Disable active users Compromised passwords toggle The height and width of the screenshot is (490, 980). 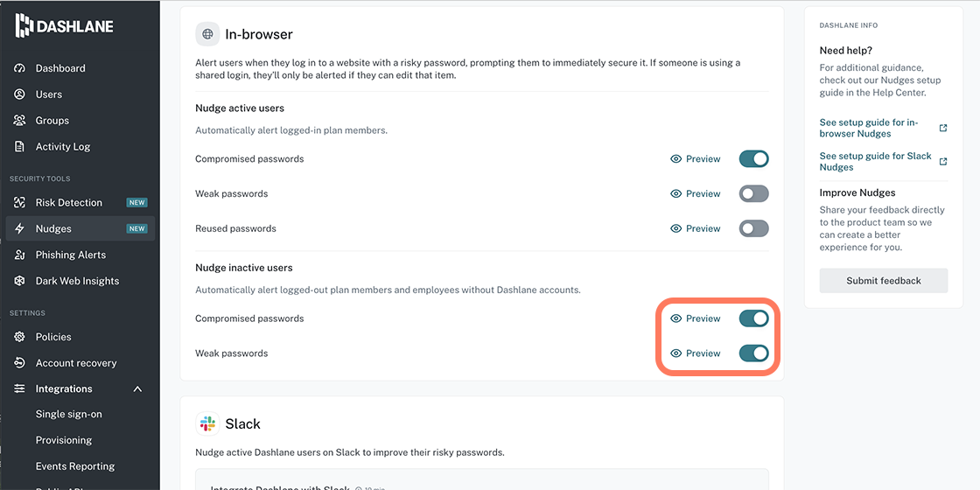pyautogui.click(x=753, y=158)
